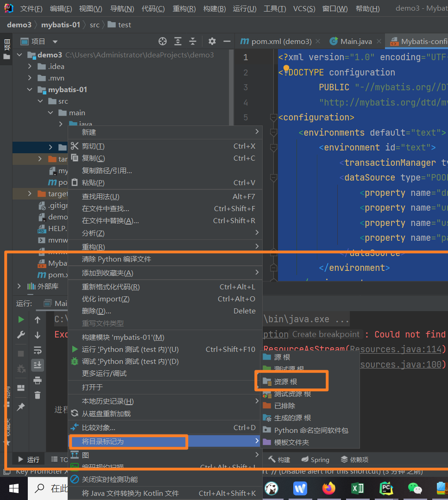Select 将目录标记为 menu entry
This screenshot has height=500, width=448.
click(165, 442)
